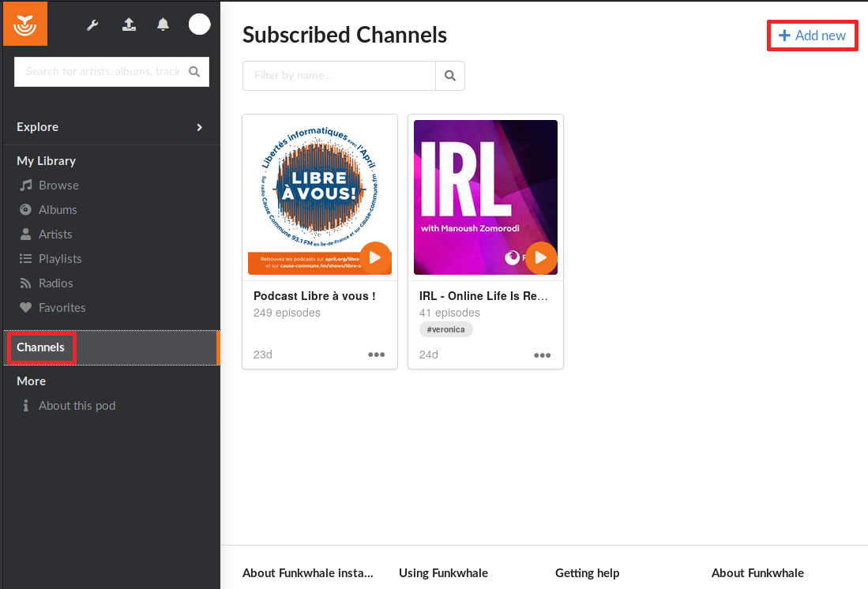Viewport: 868px width, 589px height.
Task: Click the About Funkwhale footer heading
Action: [x=758, y=573]
